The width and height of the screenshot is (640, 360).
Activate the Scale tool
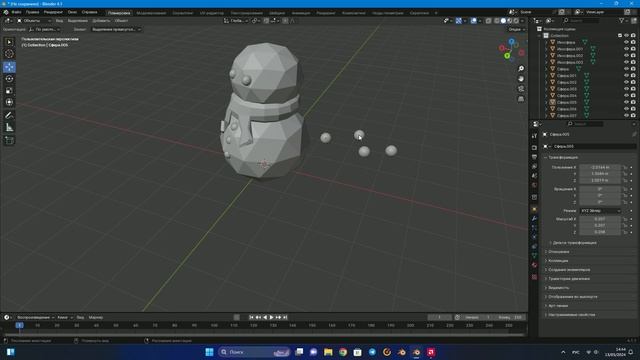[9, 91]
